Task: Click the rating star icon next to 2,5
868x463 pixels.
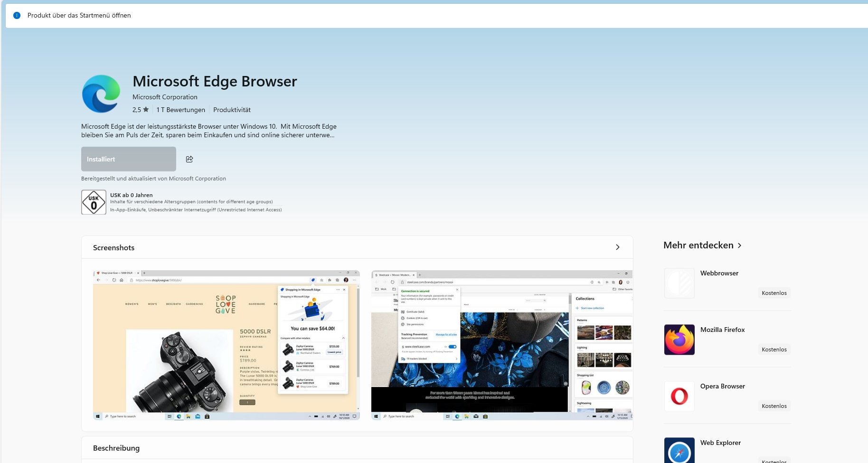Action: pos(146,110)
